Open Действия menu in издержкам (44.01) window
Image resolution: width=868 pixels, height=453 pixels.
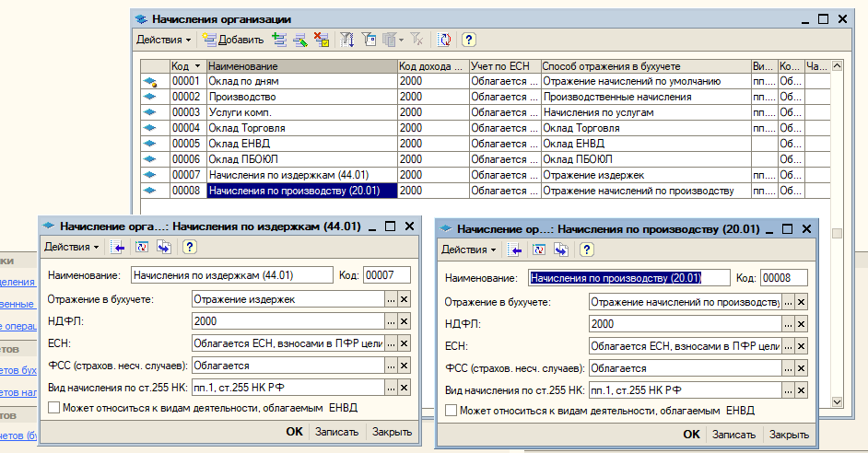(x=71, y=248)
